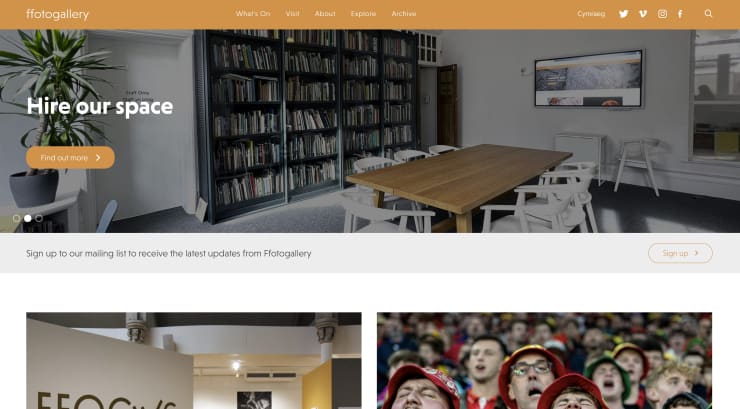Select the first carousel slide dot
Image resolution: width=740 pixels, height=409 pixels.
pos(17,218)
